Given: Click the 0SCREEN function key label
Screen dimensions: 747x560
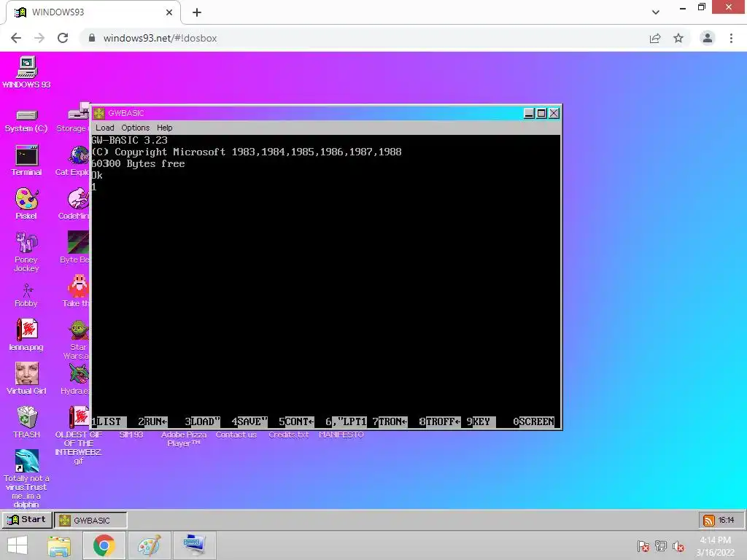Looking at the screenshot, I should (x=533, y=422).
